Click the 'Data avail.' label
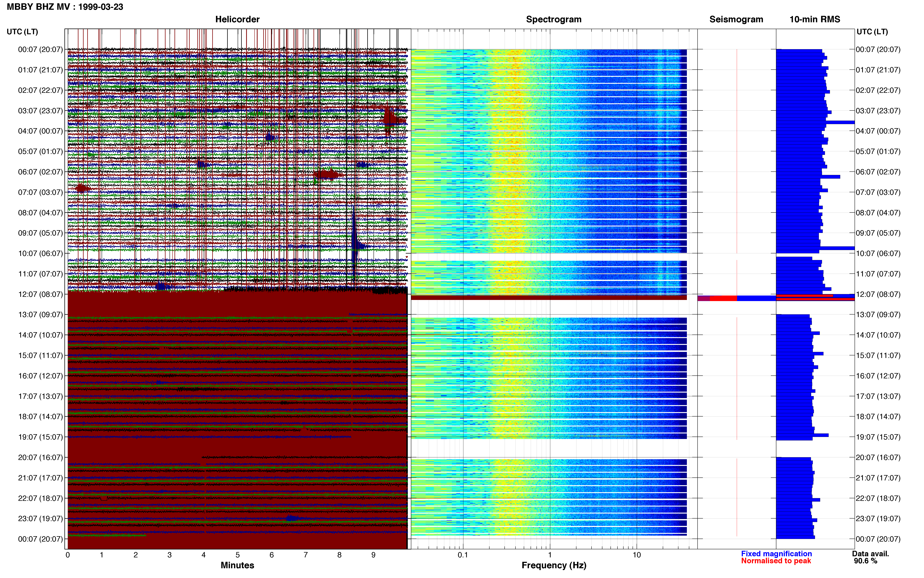Image resolution: width=924 pixels, height=578 pixels. tap(870, 554)
